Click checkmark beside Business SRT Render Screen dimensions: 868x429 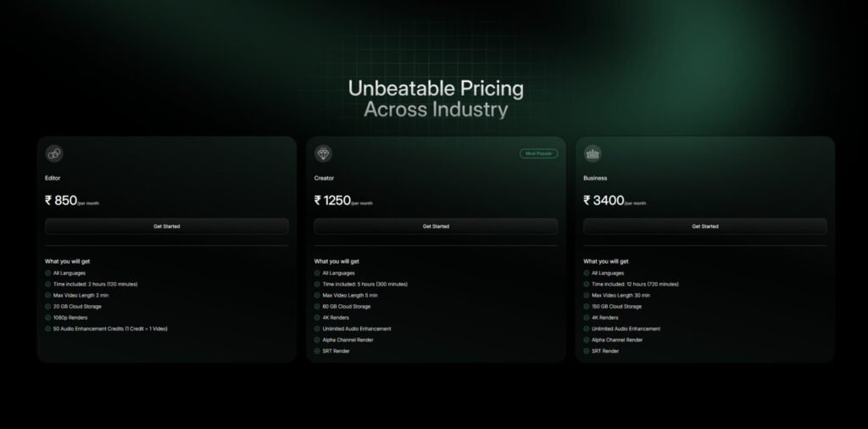click(587, 351)
